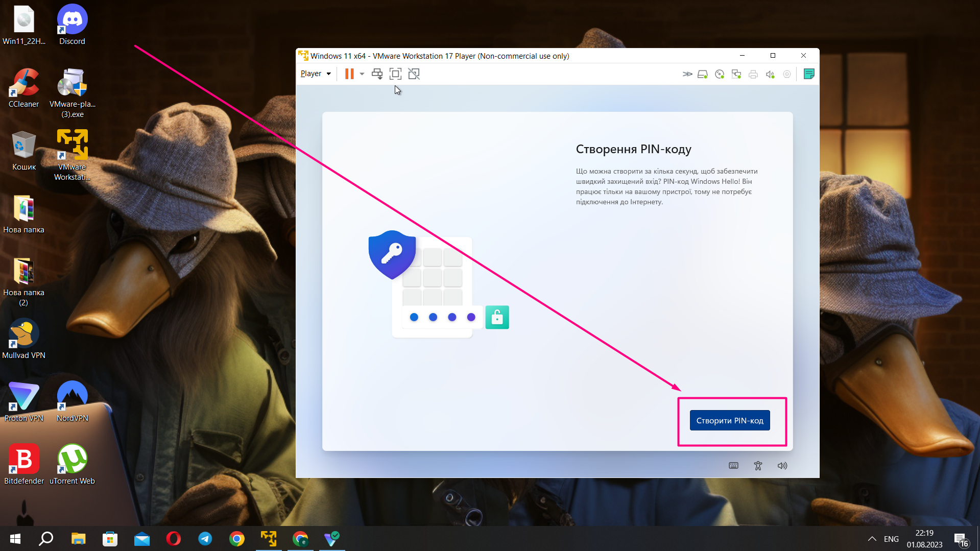The image size is (980, 551).
Task: Launch the NordVPN shortcut
Action: (x=72, y=402)
